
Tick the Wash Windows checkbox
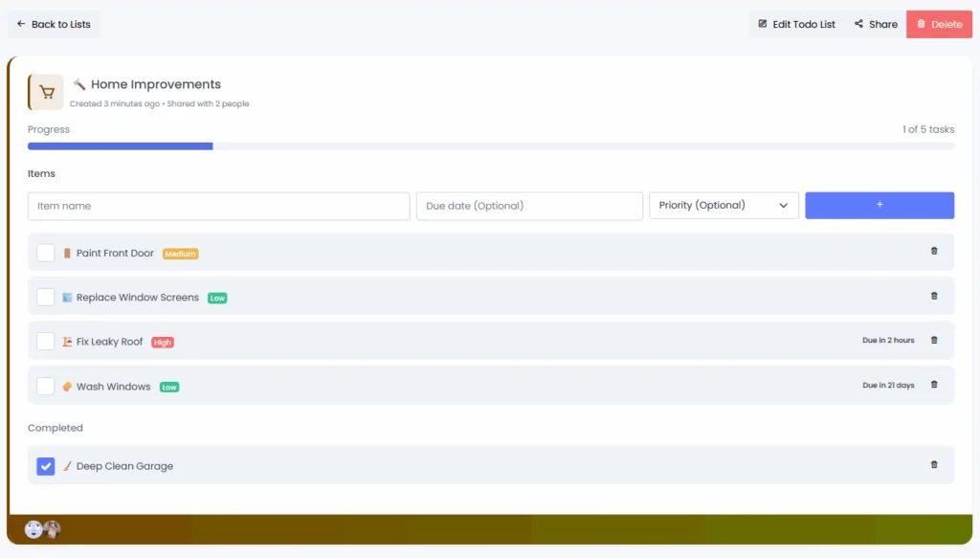click(46, 387)
